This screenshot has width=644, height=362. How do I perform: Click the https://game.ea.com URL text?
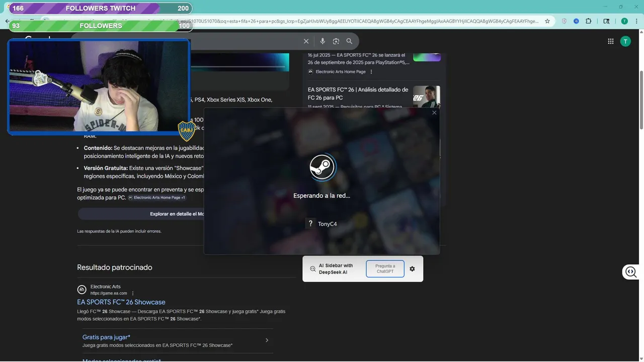click(x=109, y=293)
